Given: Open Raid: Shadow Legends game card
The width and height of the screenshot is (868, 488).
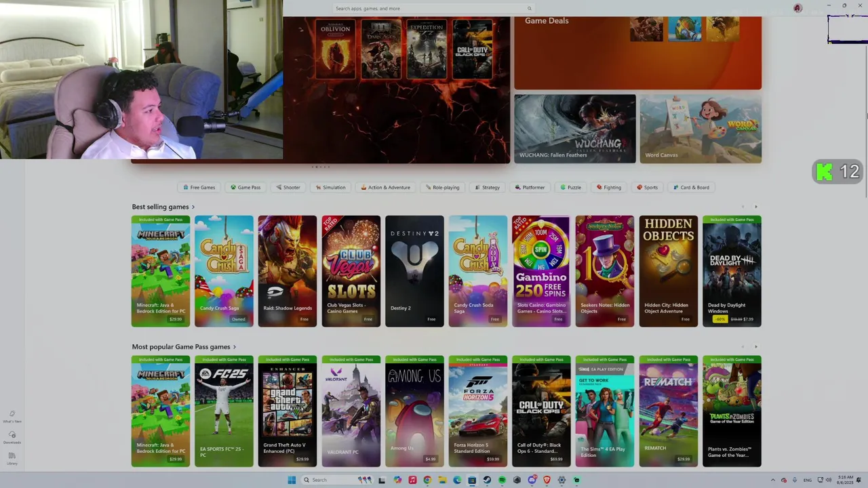Looking at the screenshot, I should (288, 271).
